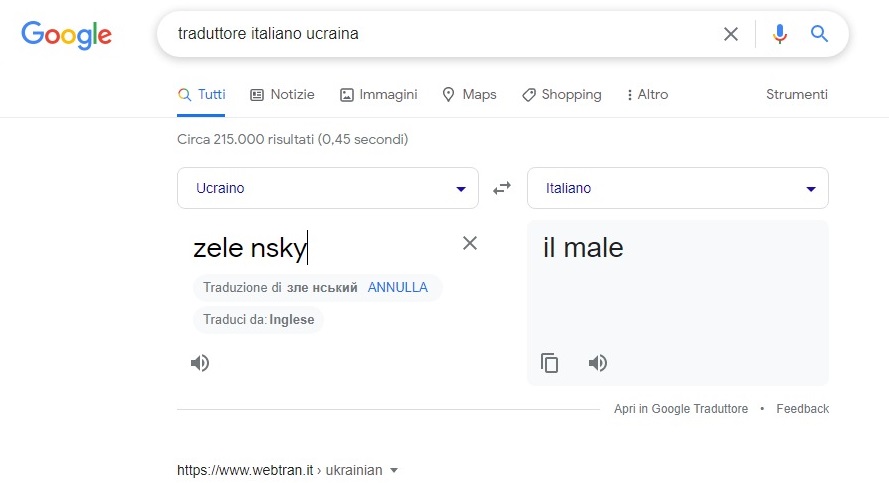Listen to the source text pronunciation
Screen dimensions: 889x483
(x=200, y=363)
